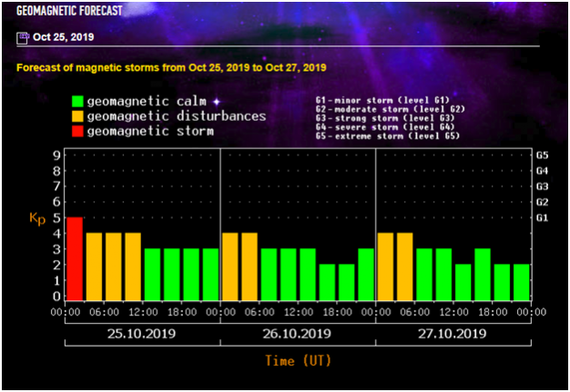570x392 pixels.
Task: Click the forecast of magnetic storms subtitle
Action: click(171, 68)
